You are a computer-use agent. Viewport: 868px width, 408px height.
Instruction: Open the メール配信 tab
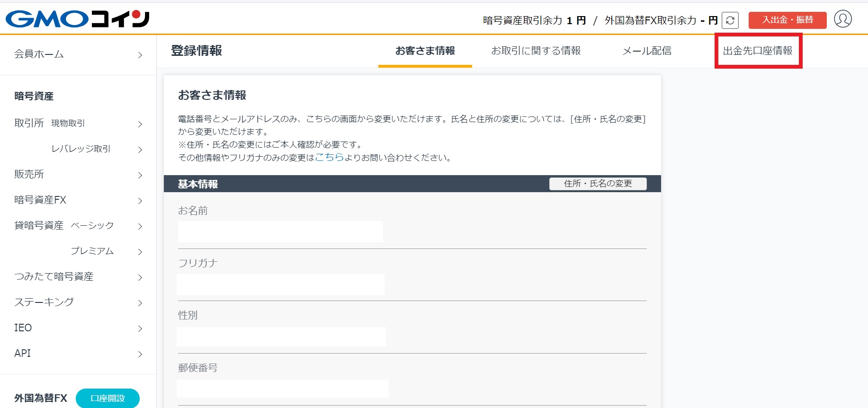(x=647, y=51)
